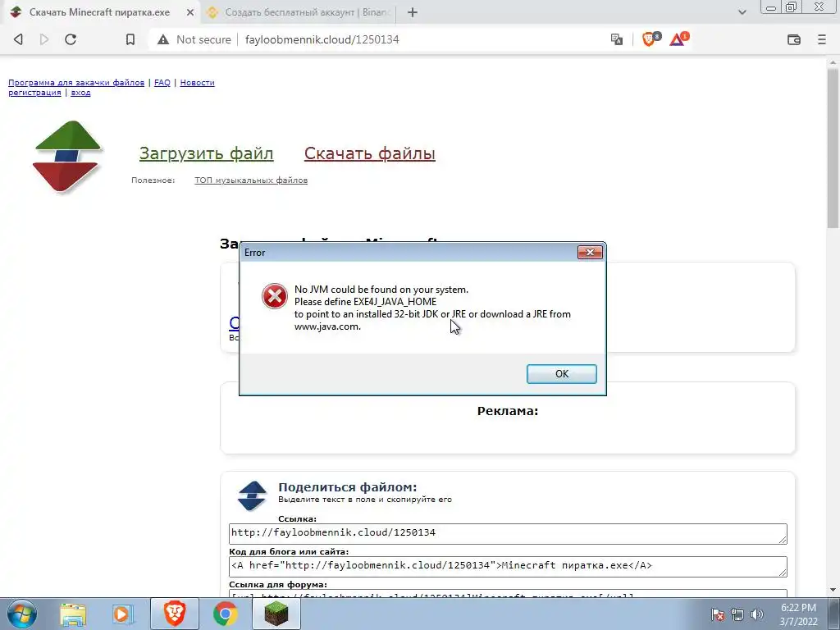Viewport: 840px width, 630px height.
Task: Open the Windows Start button
Action: pos(22,614)
